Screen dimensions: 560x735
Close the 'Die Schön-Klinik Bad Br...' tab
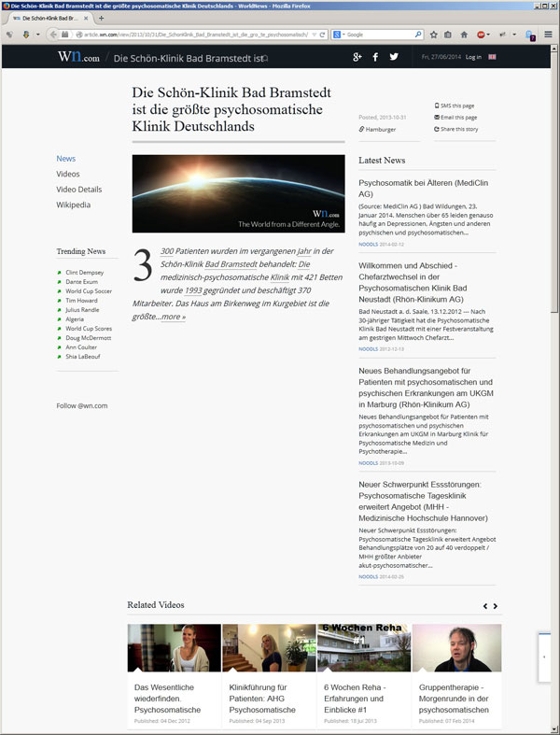[x=86, y=19]
